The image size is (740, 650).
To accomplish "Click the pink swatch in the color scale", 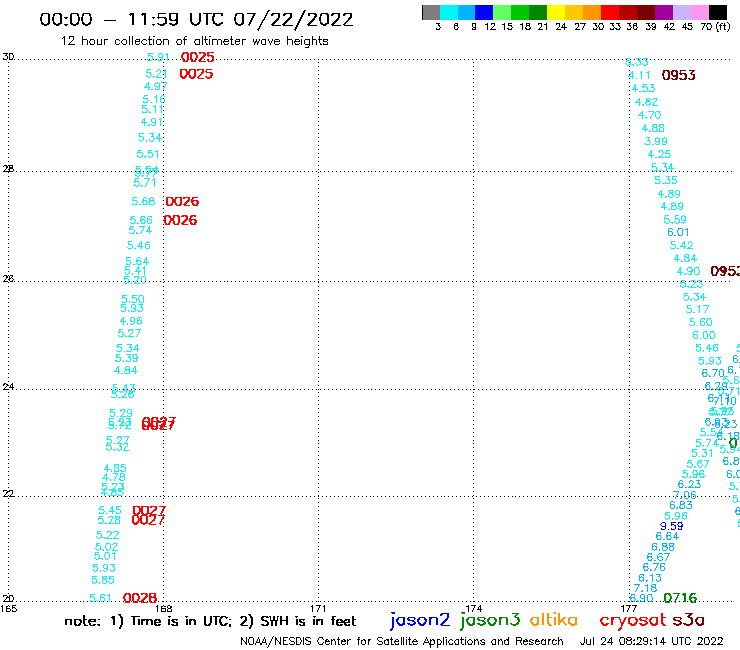I will coord(699,12).
